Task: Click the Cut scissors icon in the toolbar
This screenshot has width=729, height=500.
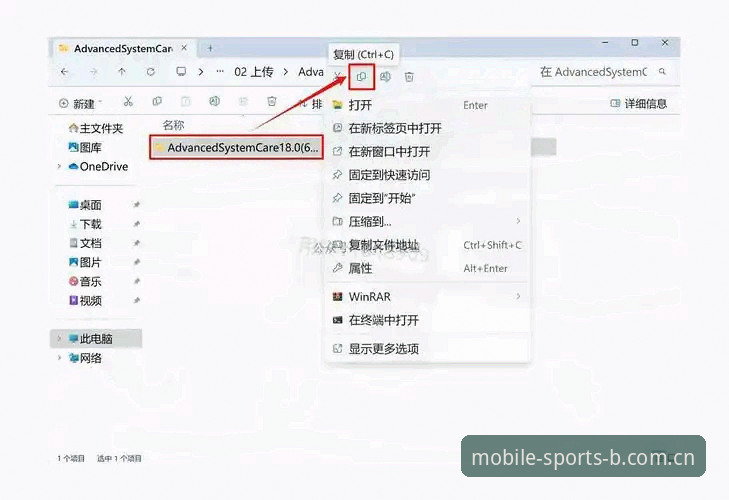Action: [x=128, y=101]
